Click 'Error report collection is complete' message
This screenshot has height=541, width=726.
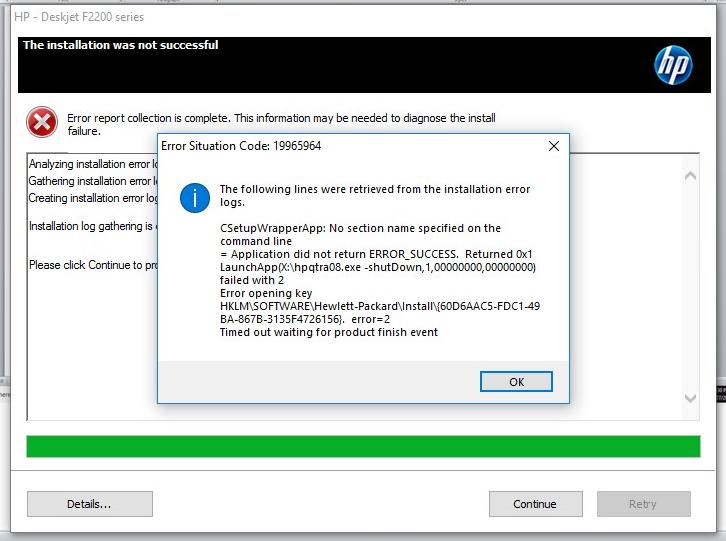click(282, 124)
